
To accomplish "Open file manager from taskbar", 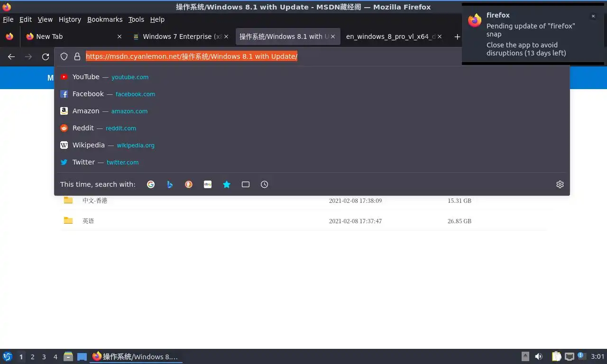I will tap(68, 356).
